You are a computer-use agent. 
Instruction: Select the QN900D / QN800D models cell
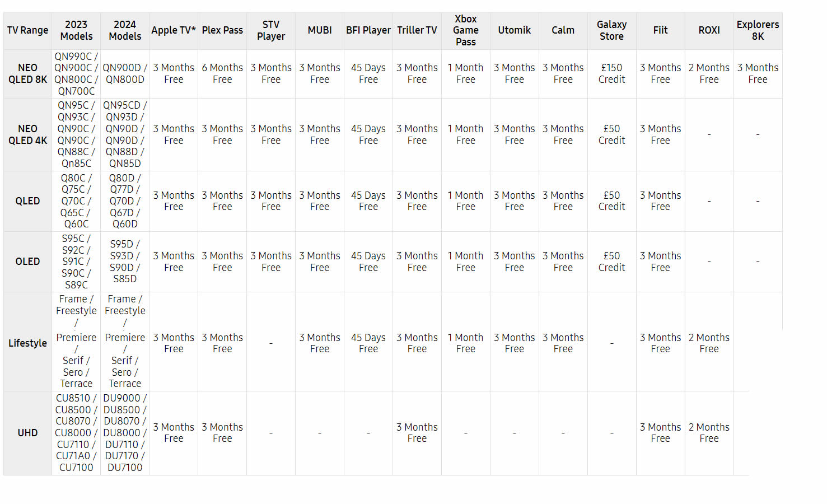125,73
